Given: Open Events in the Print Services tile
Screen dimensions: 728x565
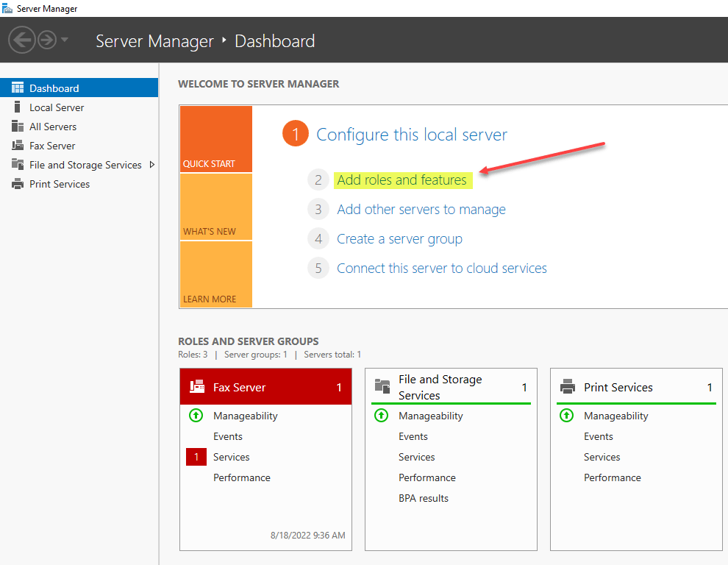Looking at the screenshot, I should [598, 436].
